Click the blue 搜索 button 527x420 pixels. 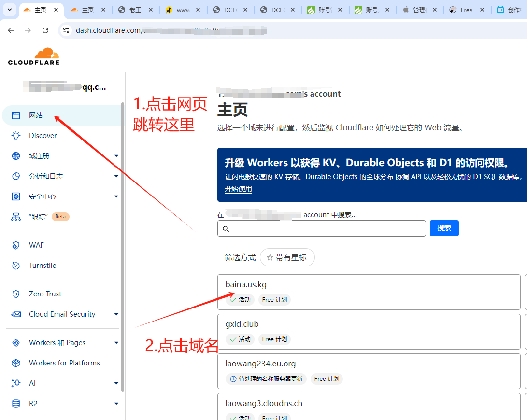pos(444,228)
